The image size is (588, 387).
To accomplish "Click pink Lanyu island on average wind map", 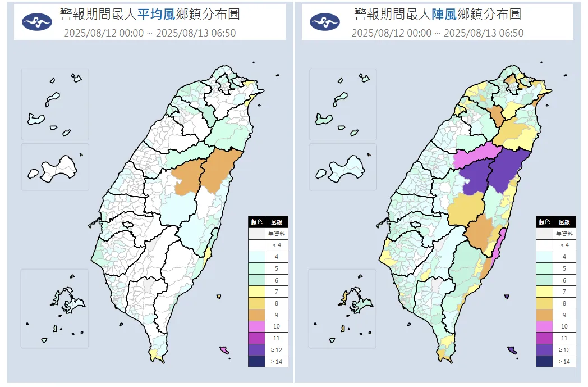I will [224, 350].
